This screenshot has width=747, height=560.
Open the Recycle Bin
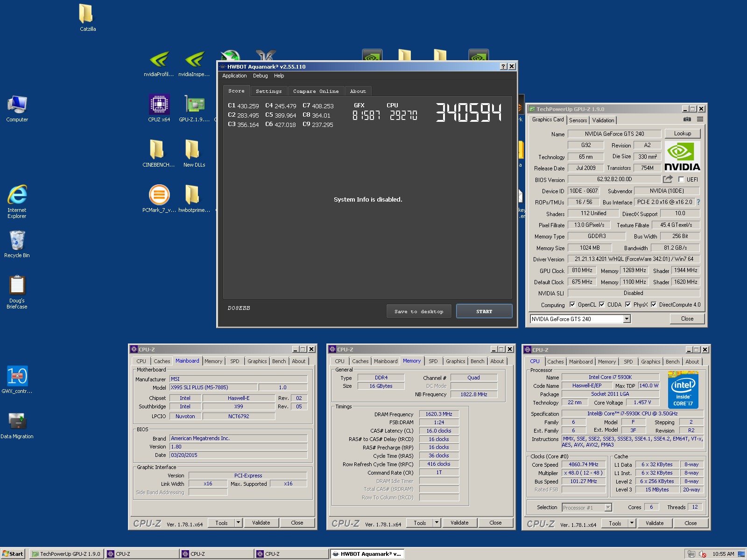click(17, 244)
